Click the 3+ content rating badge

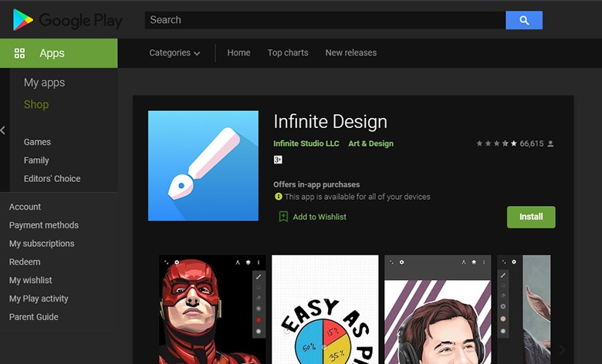point(278,160)
